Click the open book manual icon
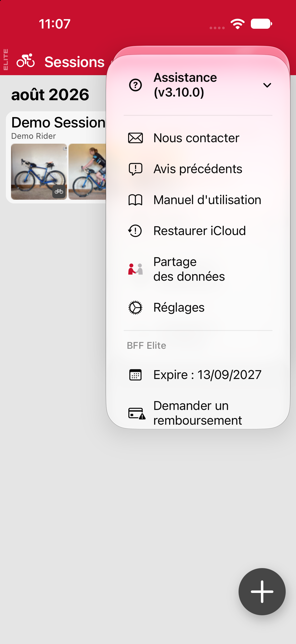This screenshot has width=296, height=644. [x=135, y=200]
